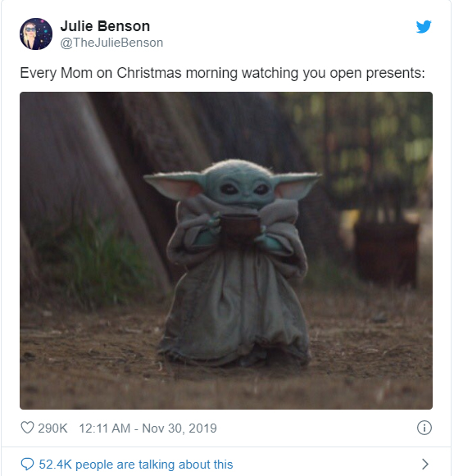Open Julie Benson's profile avatar

36,34
